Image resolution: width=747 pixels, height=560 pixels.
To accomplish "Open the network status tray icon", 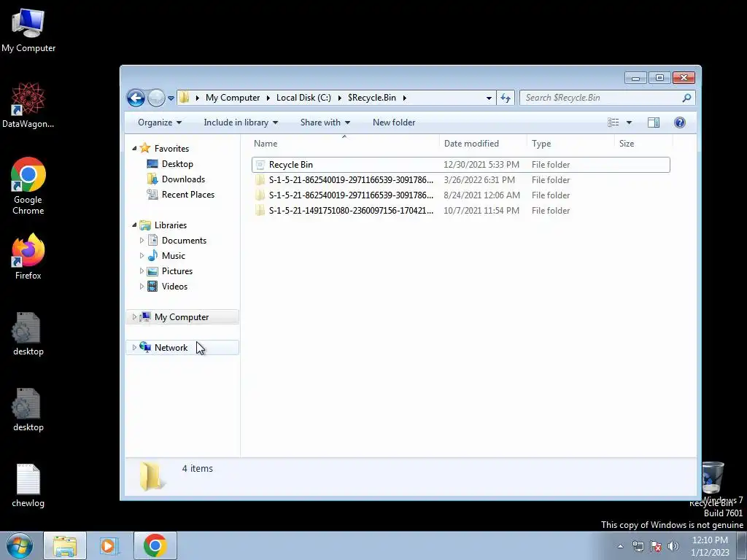I will pyautogui.click(x=638, y=546).
